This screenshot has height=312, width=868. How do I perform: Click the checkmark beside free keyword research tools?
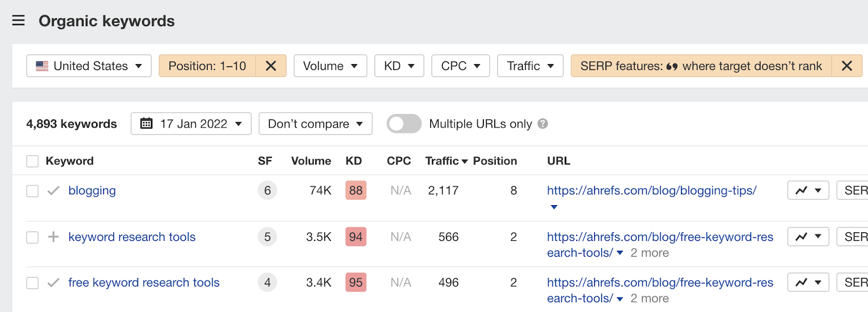tap(53, 282)
